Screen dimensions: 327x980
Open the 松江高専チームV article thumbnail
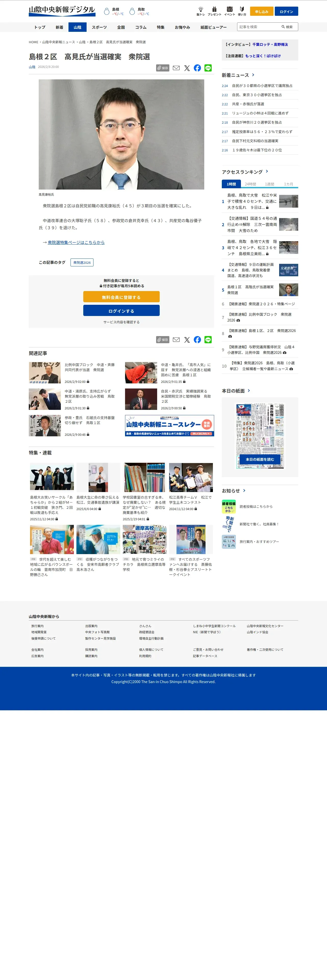pyautogui.click(x=191, y=478)
